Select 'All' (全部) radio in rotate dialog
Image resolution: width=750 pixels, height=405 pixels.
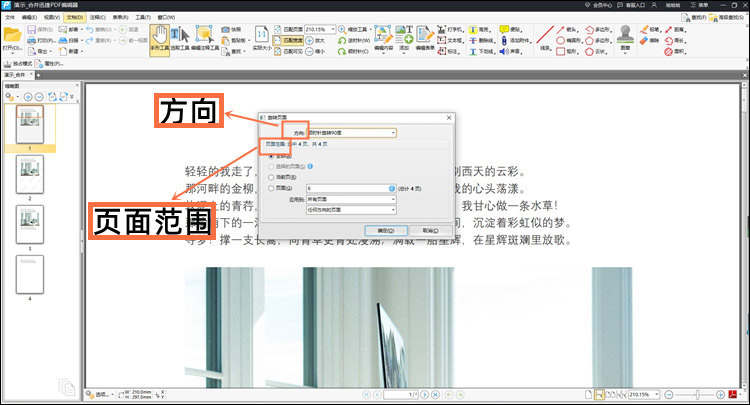271,156
